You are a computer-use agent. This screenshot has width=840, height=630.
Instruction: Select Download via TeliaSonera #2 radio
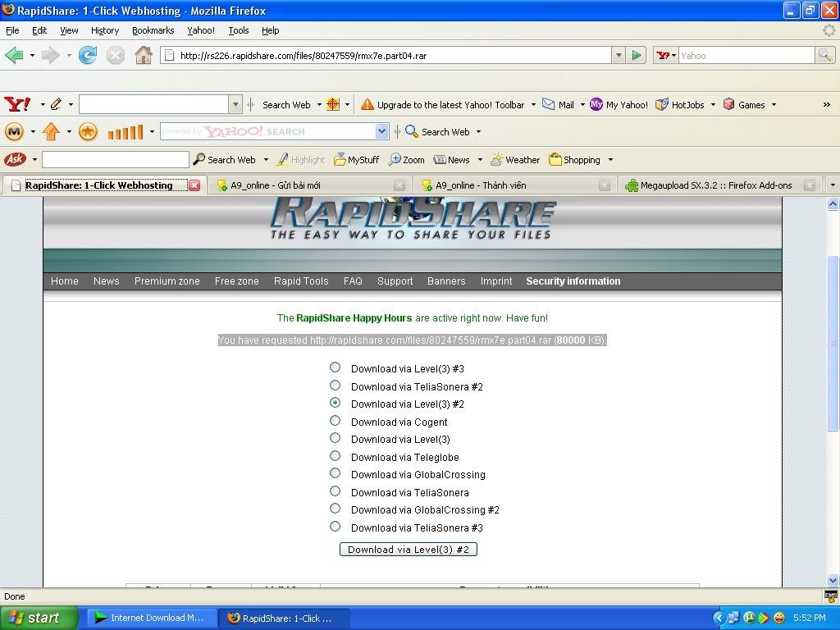335,386
